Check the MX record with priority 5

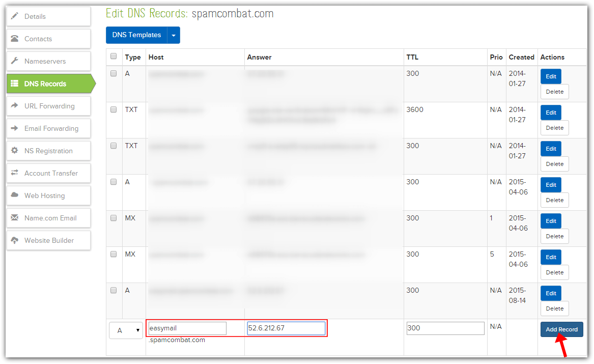coord(114,254)
